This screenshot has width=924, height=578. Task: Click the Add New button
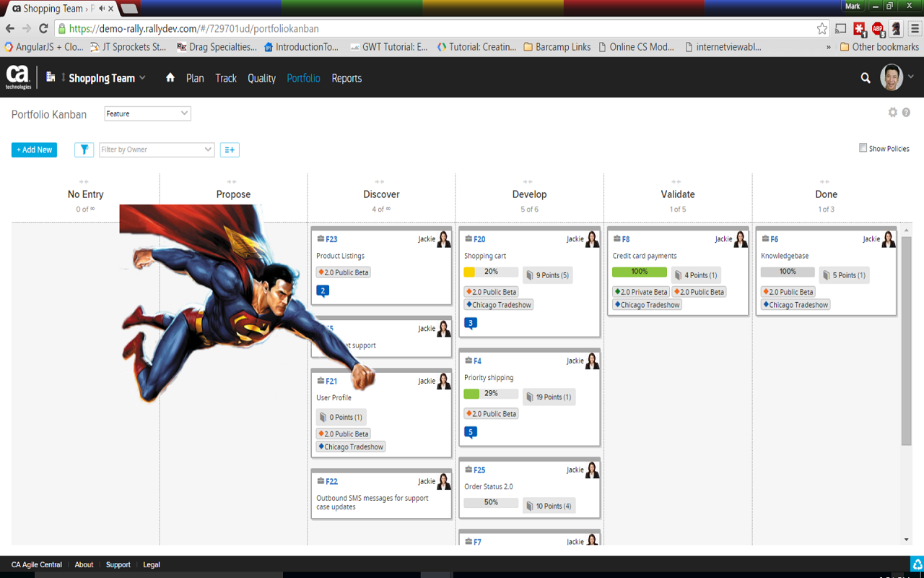(x=34, y=150)
